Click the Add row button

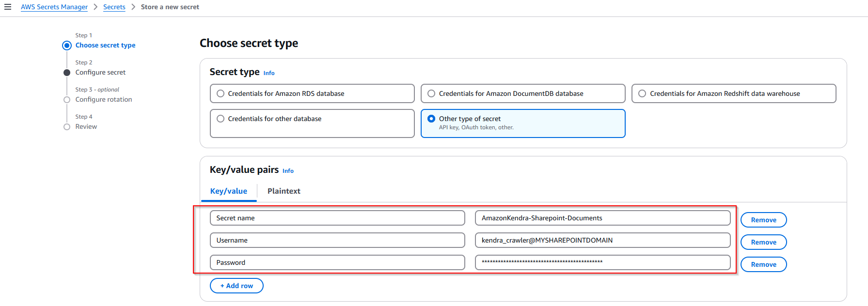pyautogui.click(x=237, y=286)
